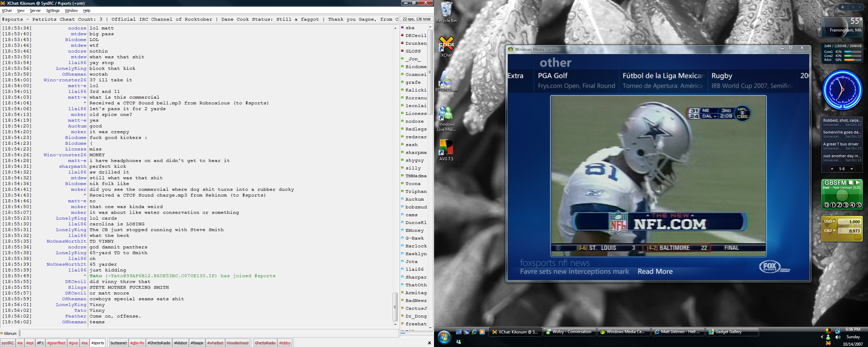Select rating 0 in the GBSFM gadget
Screen dimensions: 868x347
coord(826,205)
